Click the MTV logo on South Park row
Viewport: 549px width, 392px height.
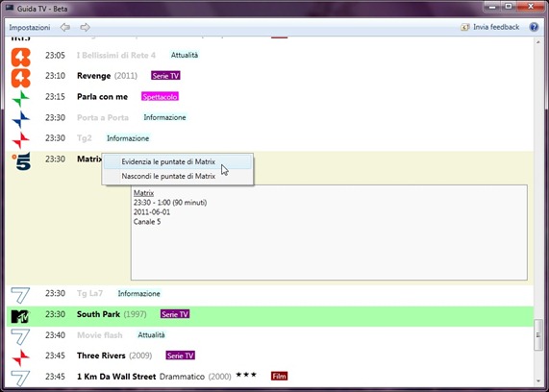20,316
